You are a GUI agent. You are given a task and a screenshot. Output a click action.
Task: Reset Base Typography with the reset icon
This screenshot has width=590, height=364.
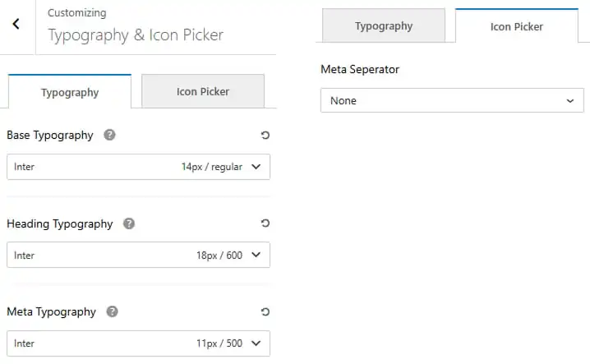click(x=265, y=135)
